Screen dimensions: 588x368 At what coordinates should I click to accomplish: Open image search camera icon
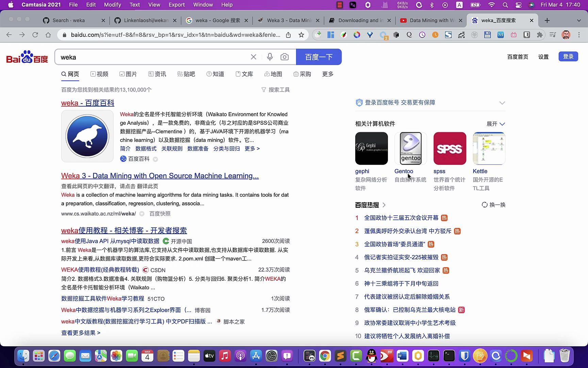pyautogui.click(x=284, y=57)
